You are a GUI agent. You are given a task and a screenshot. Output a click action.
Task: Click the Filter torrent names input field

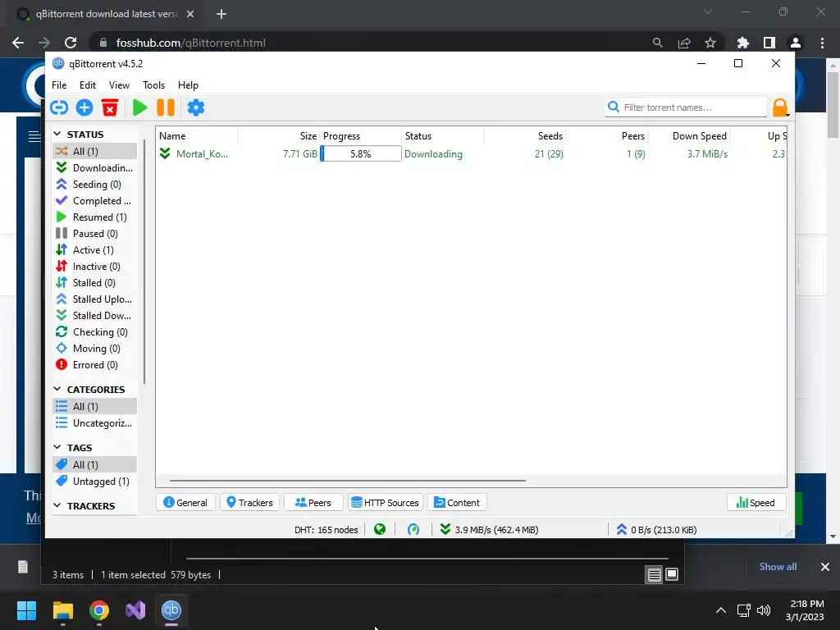686,107
